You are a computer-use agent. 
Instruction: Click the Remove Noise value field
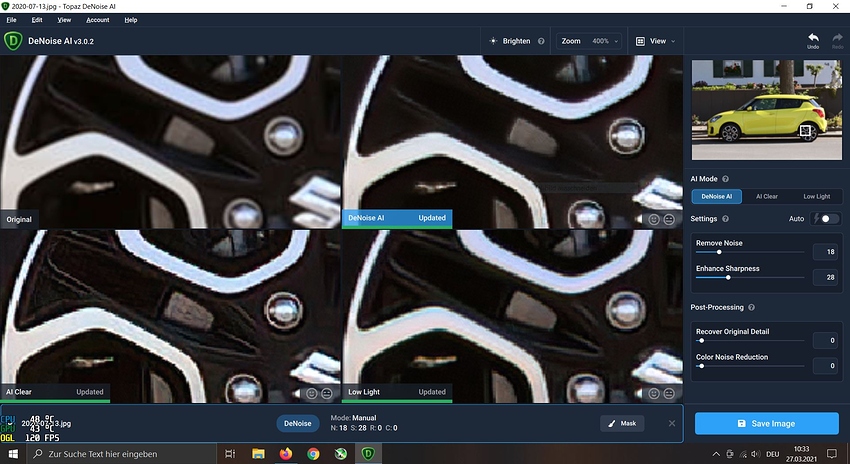pyautogui.click(x=825, y=252)
